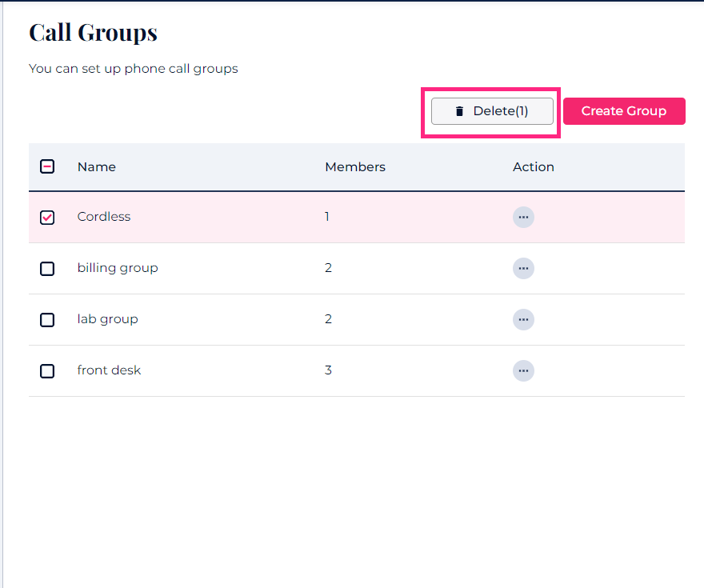
Task: Click the front desk group name
Action: click(x=109, y=370)
